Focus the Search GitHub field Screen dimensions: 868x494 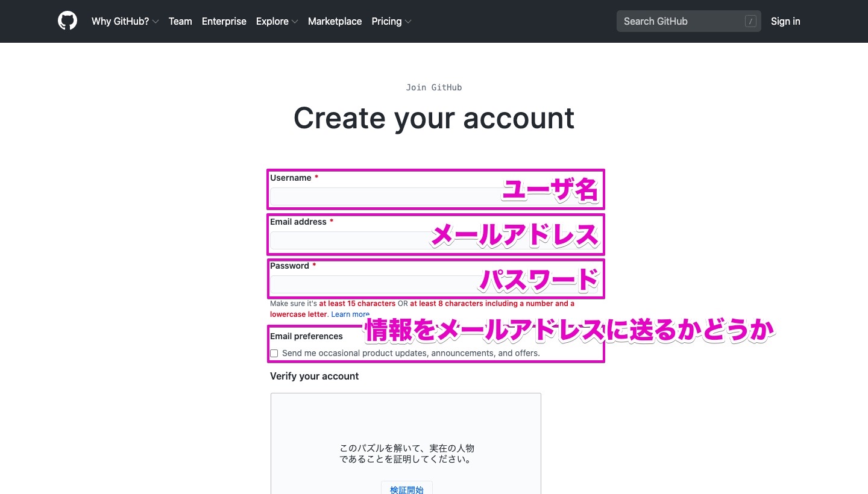coord(689,21)
